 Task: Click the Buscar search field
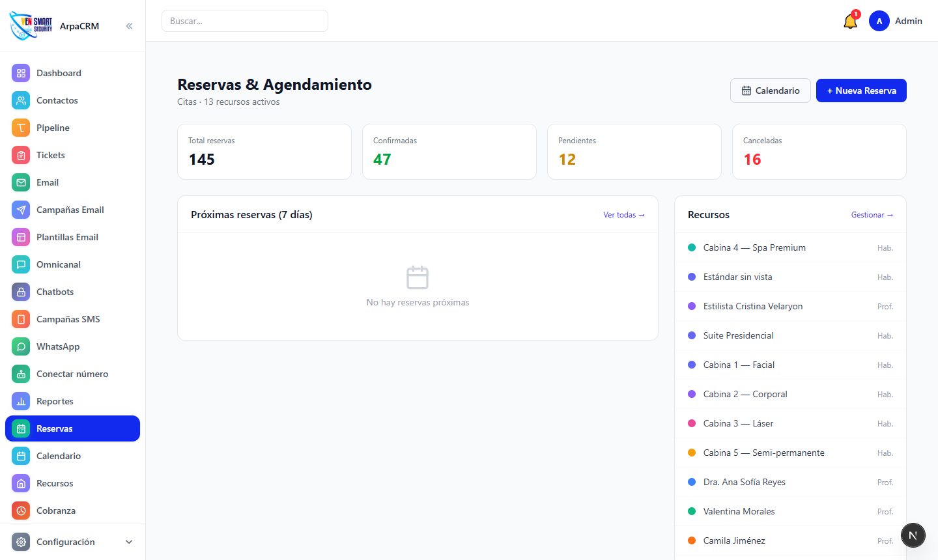245,21
